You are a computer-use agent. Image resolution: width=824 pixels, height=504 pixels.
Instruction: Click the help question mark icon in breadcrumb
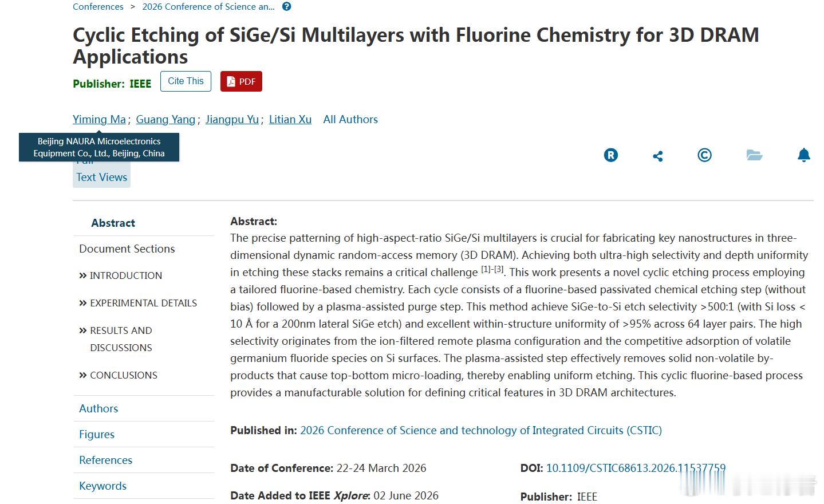coord(287,7)
